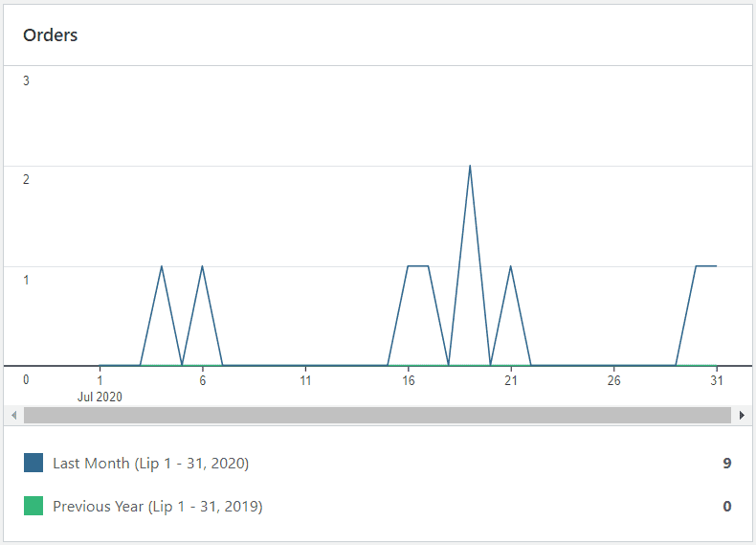
Task: Click the Previous Year total value 0
Action: point(726,506)
